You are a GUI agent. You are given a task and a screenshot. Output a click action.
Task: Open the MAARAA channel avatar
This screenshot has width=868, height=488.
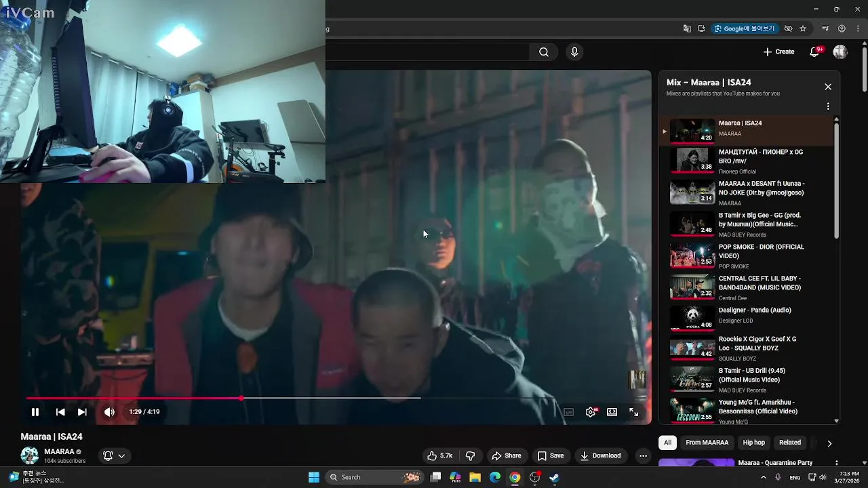click(x=30, y=455)
